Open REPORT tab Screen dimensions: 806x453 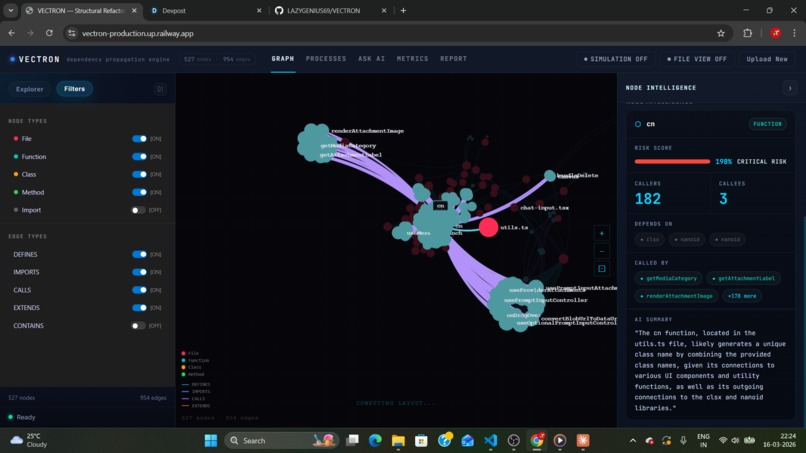[453, 59]
